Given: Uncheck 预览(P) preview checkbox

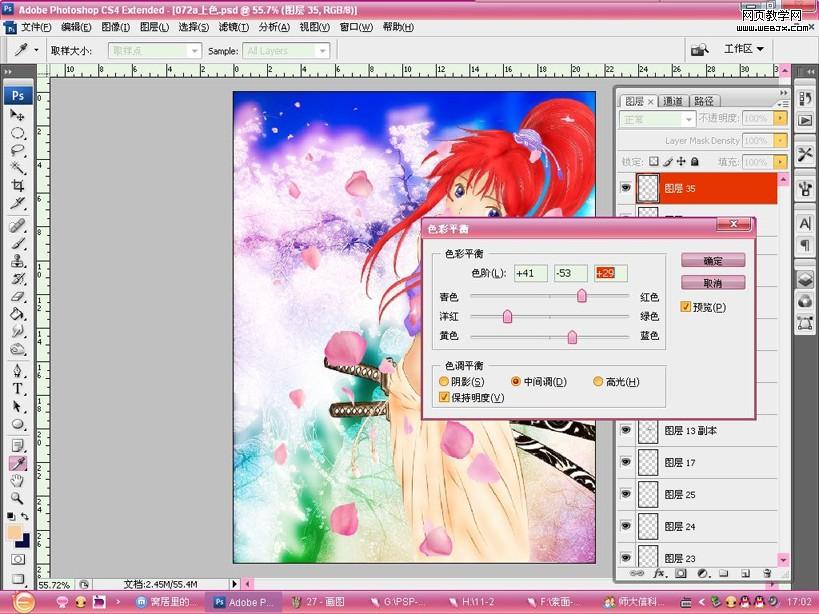Looking at the screenshot, I should click(686, 307).
